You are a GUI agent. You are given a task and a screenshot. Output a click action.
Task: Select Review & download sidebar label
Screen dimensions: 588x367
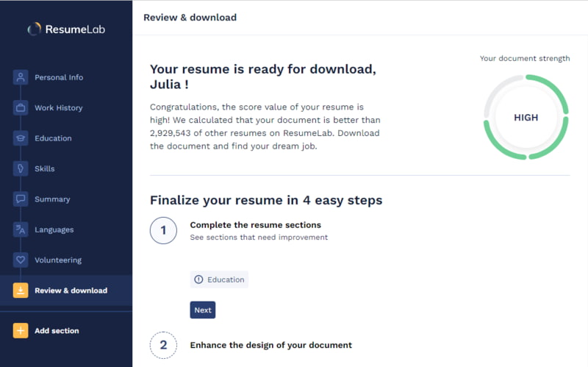[71, 291]
